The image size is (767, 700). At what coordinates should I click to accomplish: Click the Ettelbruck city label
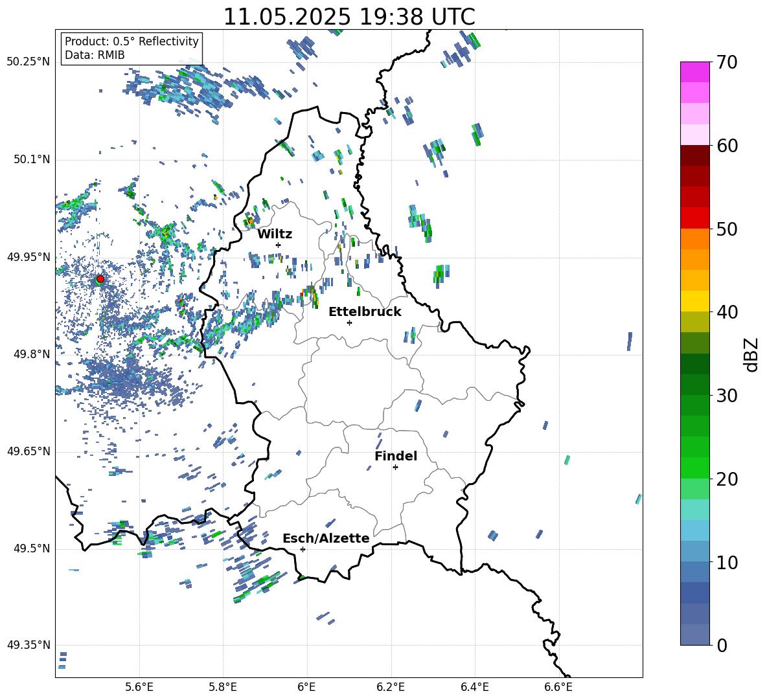365,312
